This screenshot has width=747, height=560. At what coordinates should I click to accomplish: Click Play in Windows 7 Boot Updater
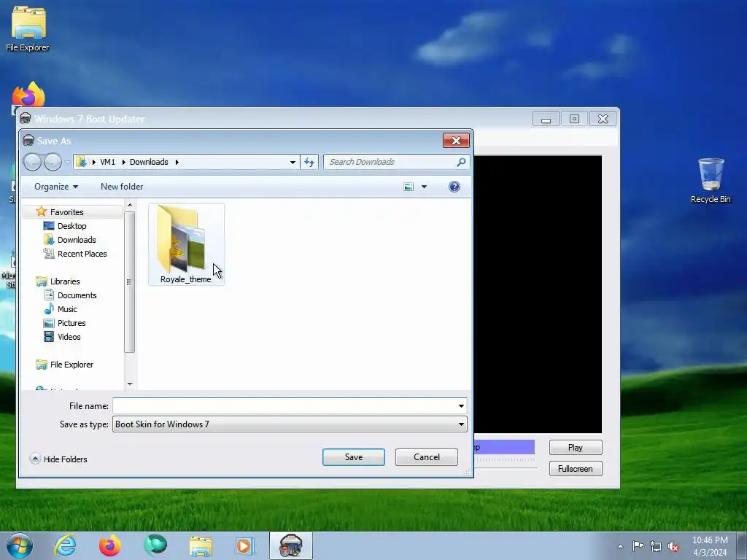[x=576, y=448]
